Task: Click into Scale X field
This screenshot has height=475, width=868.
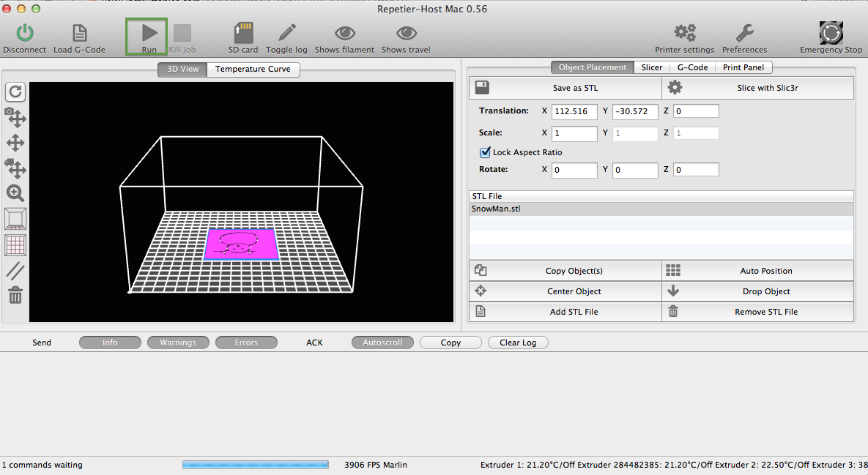Action: [x=574, y=133]
